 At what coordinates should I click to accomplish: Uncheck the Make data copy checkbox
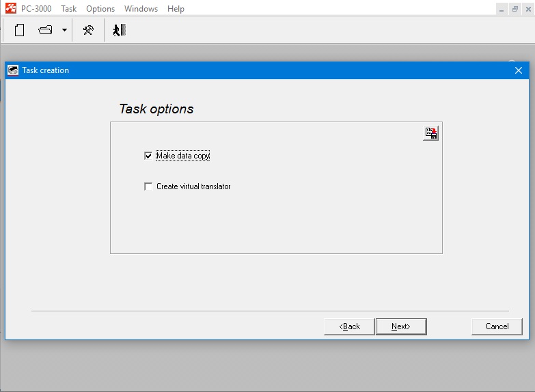pos(148,156)
